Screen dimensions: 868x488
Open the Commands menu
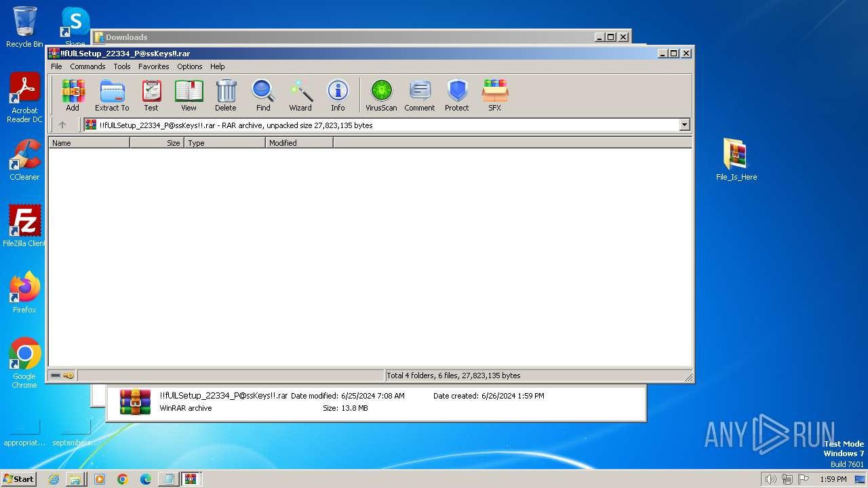[87, 66]
